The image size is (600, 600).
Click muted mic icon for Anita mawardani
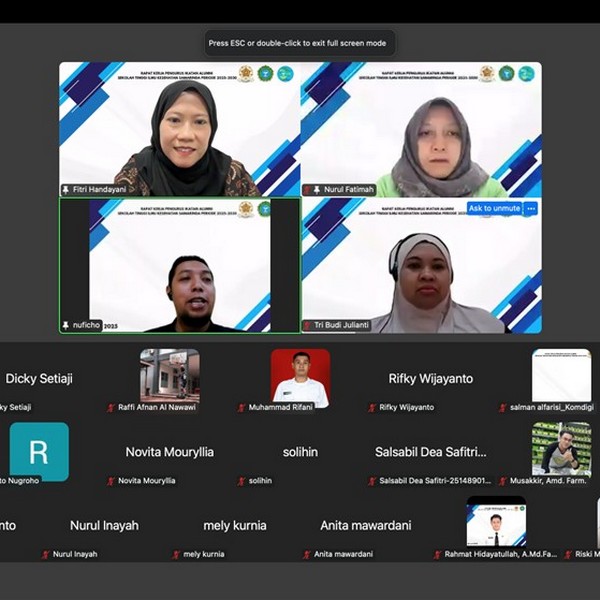click(x=306, y=554)
